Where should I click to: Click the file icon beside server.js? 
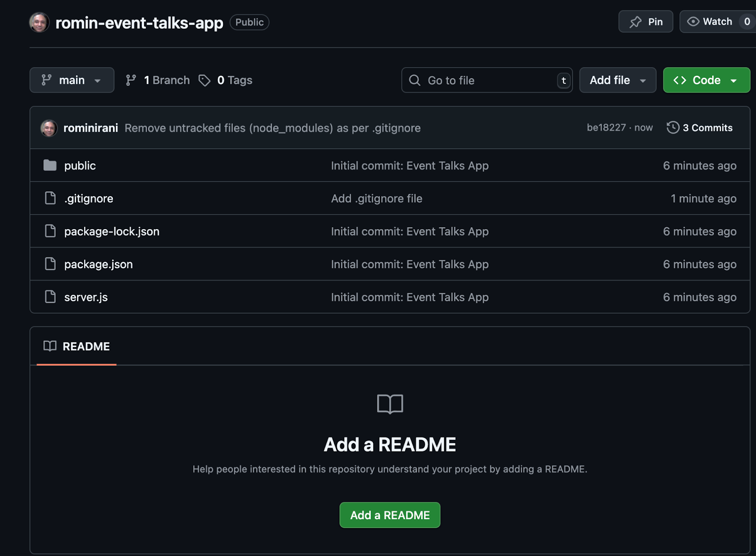(x=50, y=297)
